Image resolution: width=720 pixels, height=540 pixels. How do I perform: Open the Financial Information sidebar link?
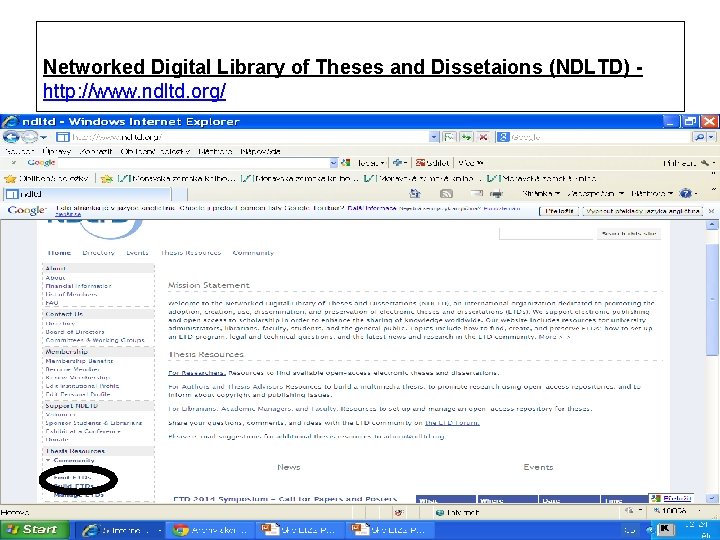point(78,286)
